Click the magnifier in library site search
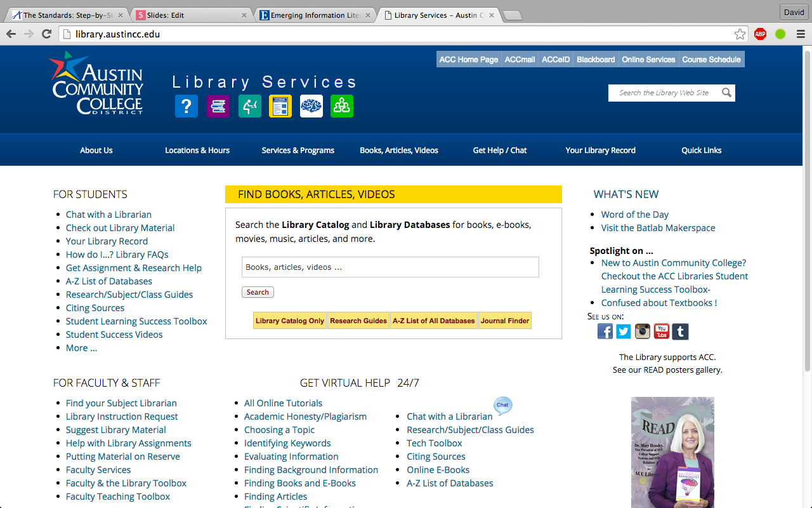812x508 pixels. click(726, 93)
